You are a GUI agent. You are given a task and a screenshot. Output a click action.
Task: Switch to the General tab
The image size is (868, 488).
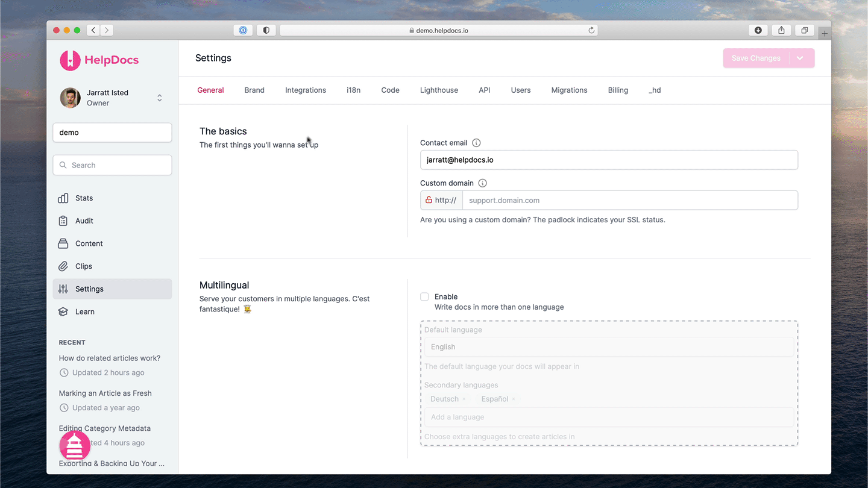click(210, 90)
